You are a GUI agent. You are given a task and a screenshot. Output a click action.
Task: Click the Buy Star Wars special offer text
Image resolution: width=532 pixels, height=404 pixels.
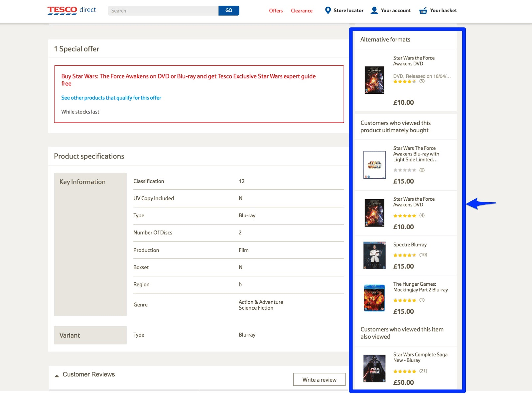tap(188, 80)
